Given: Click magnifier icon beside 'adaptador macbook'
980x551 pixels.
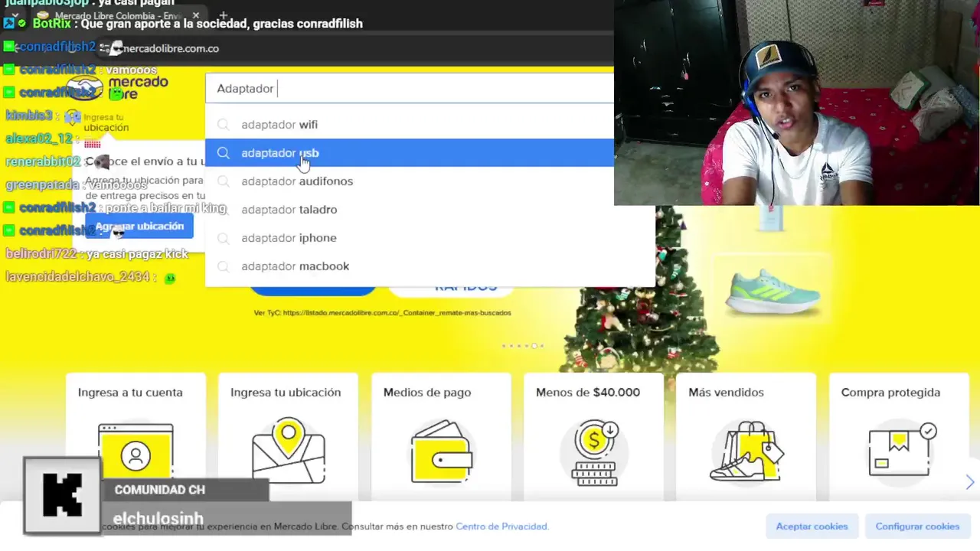Looking at the screenshot, I should [x=223, y=266].
